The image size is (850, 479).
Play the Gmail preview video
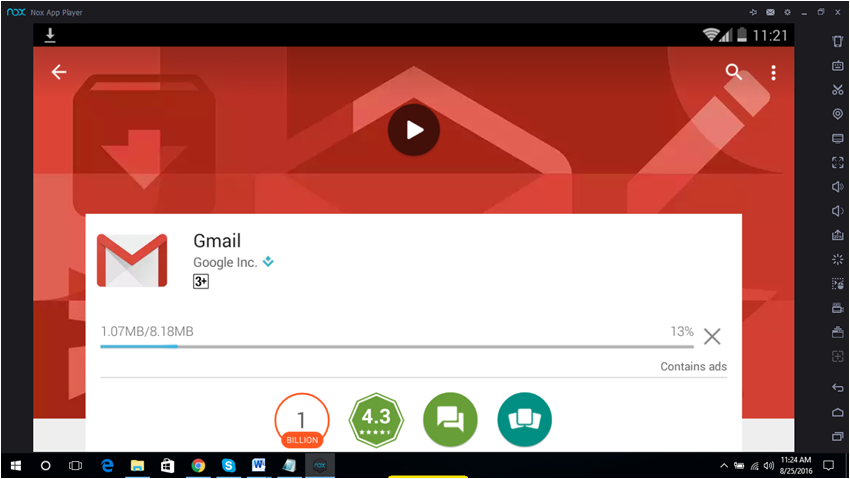point(414,129)
